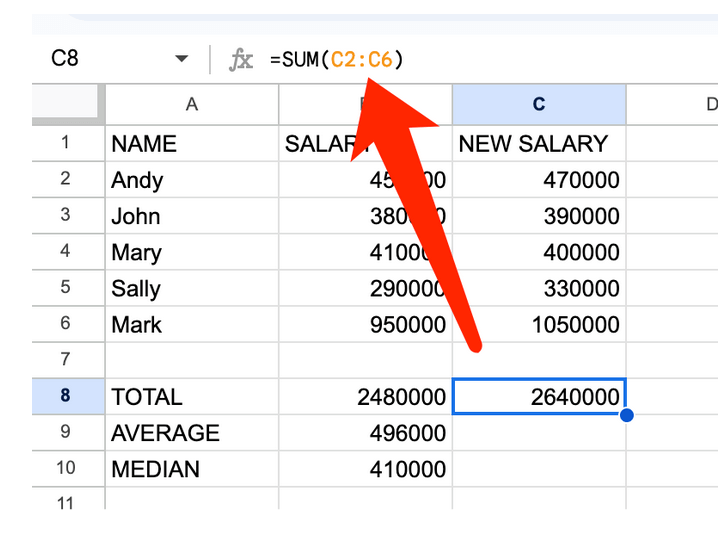This screenshot has height=534, width=728.
Task: Select Sally's new salary cell 330000
Action: coord(539,289)
